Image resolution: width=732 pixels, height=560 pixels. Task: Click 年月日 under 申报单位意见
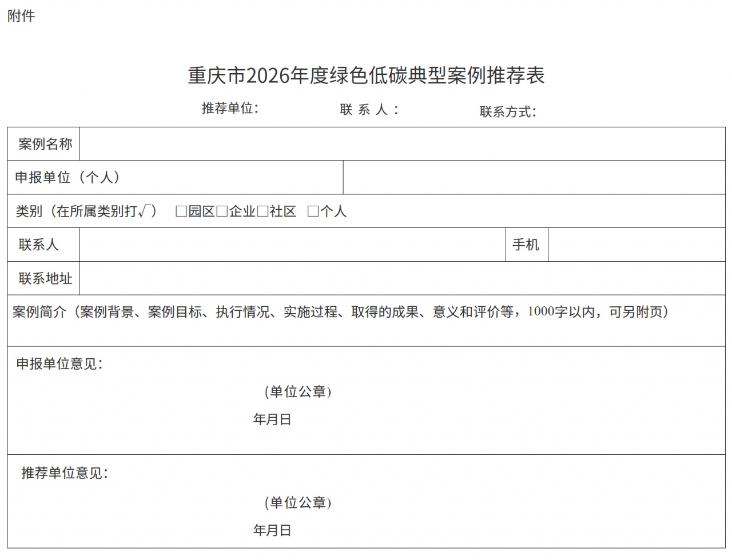[x=272, y=419]
